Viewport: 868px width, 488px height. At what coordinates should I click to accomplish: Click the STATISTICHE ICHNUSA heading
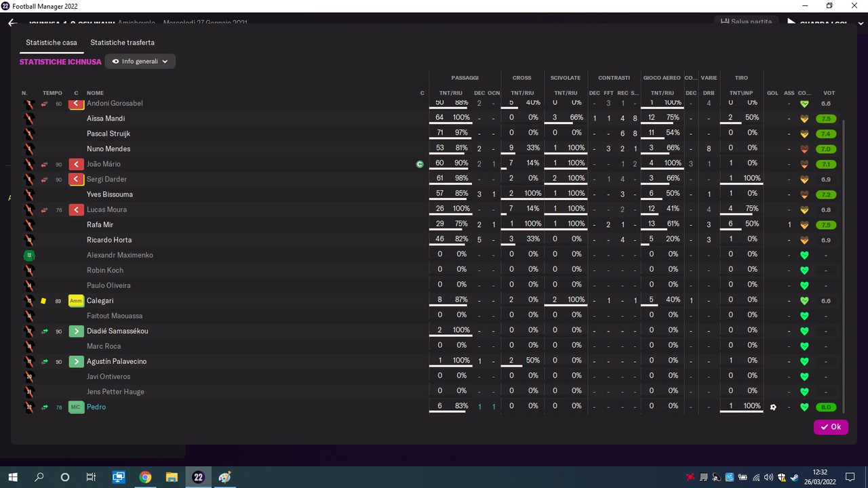[x=60, y=62]
